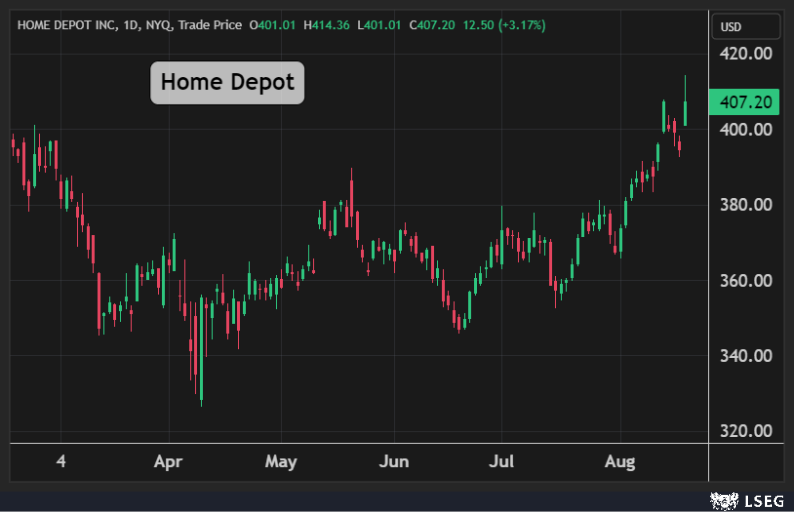
Task: Select the Jun marker on time axis
Action: click(x=394, y=462)
